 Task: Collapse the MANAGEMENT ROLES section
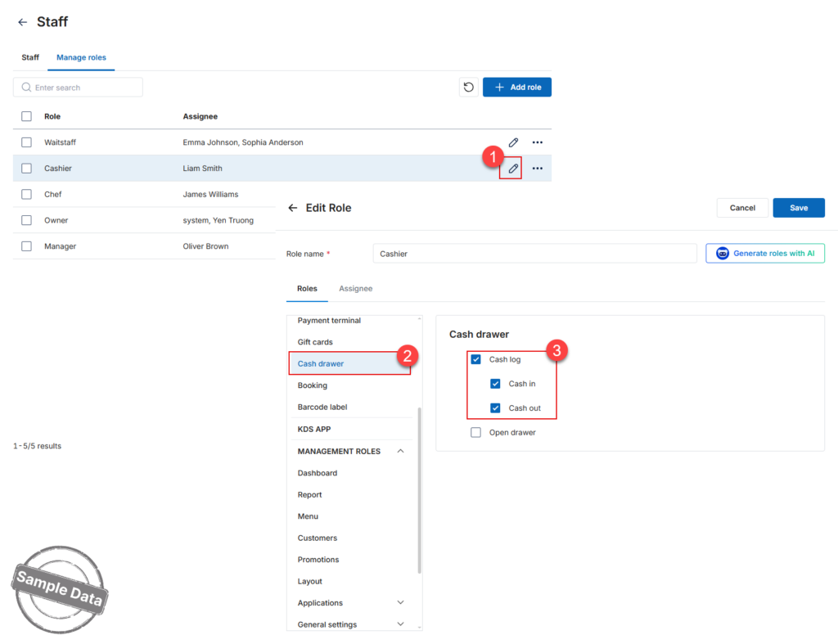pyautogui.click(x=400, y=451)
